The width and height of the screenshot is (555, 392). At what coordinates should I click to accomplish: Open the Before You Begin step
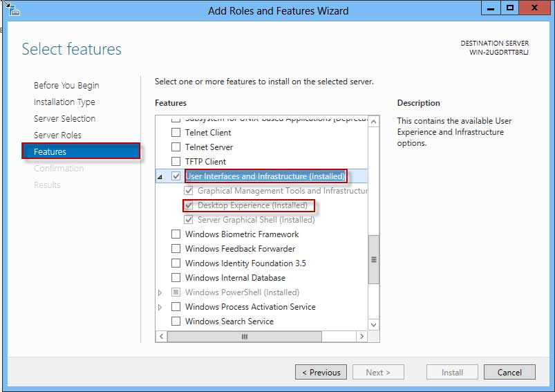(66, 85)
